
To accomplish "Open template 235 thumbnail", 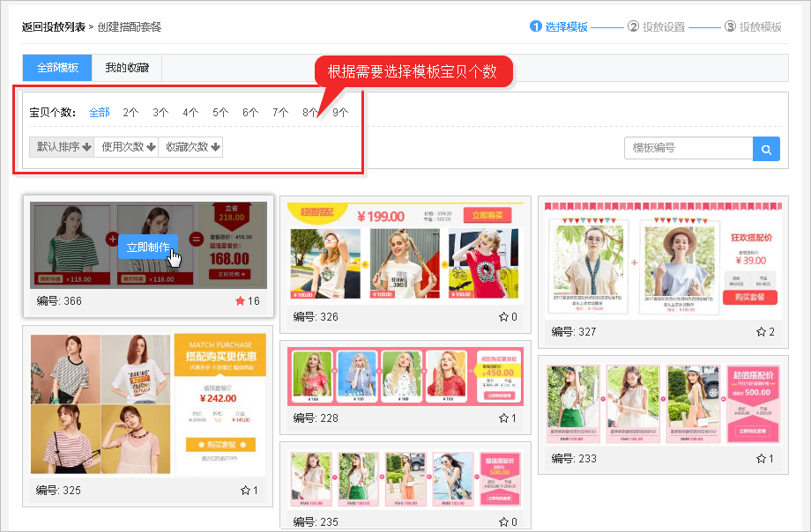I will pos(405,479).
